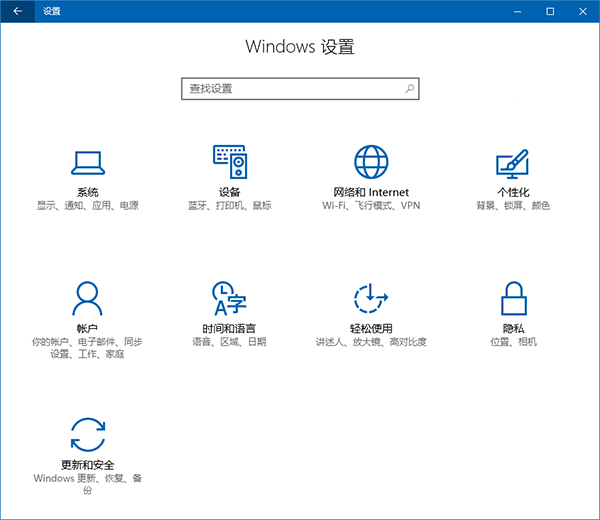Click the 时间和语言 category label
600x520 pixels.
pyautogui.click(x=229, y=328)
